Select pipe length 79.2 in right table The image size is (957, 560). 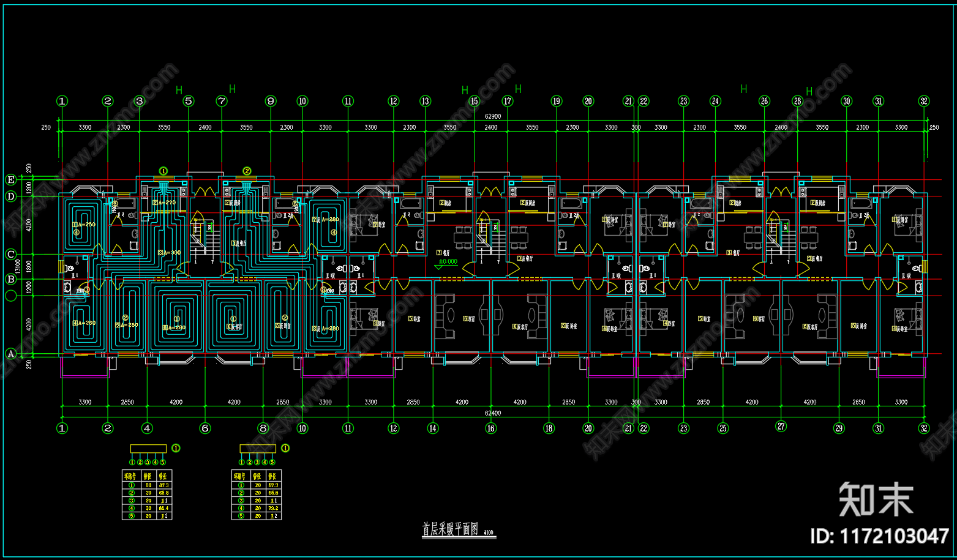coord(273,508)
